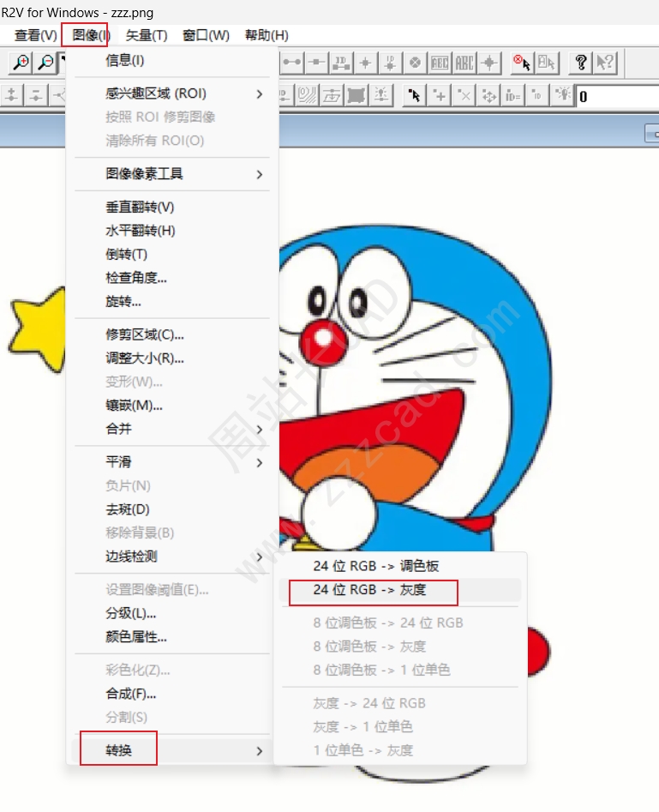Click the red circle-X pointer icon
This screenshot has width=659, height=812.
(522, 63)
